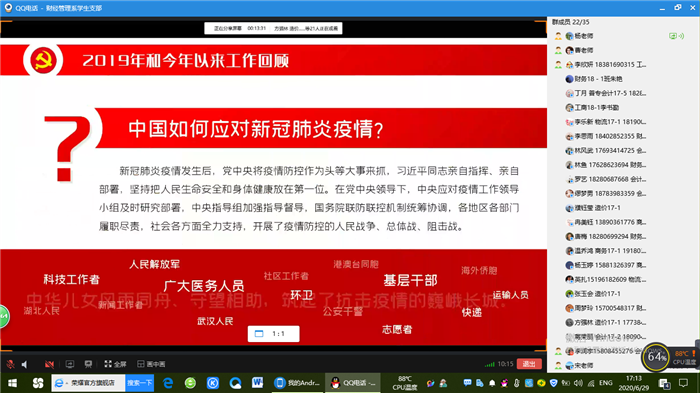Click the sharing status bar at top
The image size is (700, 393).
[x=273, y=28]
